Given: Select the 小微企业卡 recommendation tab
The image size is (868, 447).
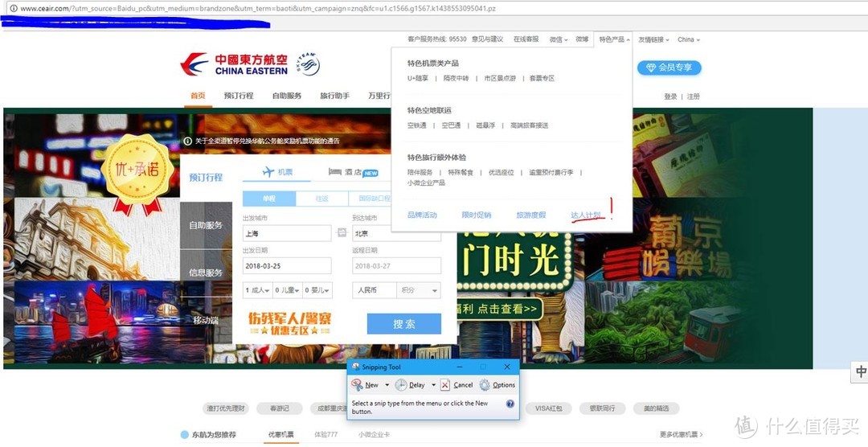Looking at the screenshot, I should pyautogui.click(x=374, y=435).
